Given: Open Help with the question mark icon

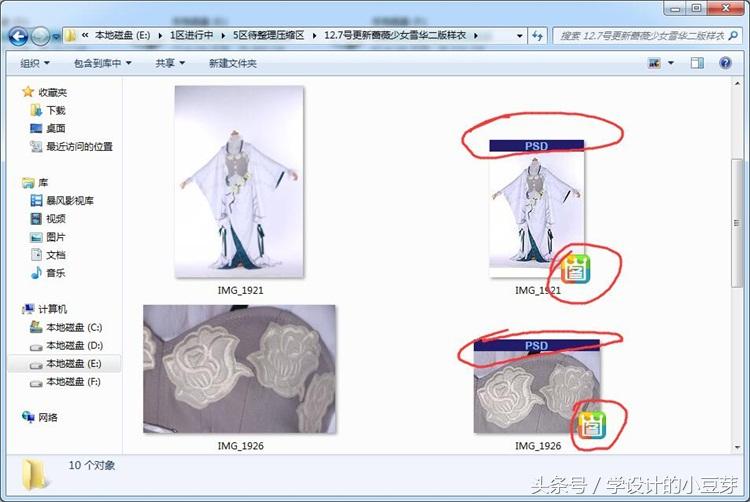Looking at the screenshot, I should 725,63.
